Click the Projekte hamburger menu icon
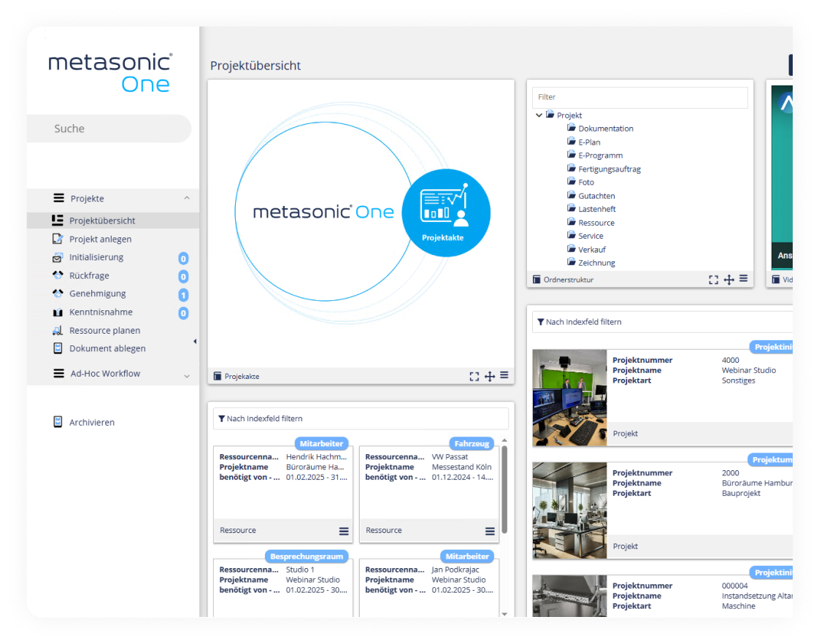Screen dimensions: 819x644 pos(58,198)
